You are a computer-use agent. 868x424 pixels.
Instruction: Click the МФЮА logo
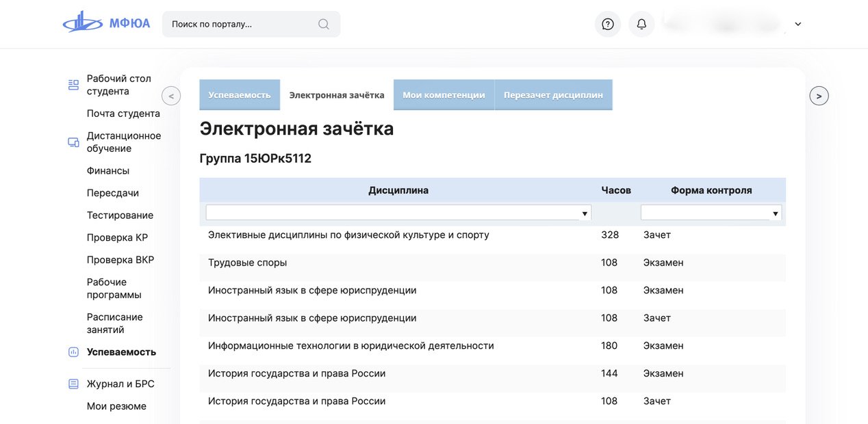[106, 23]
